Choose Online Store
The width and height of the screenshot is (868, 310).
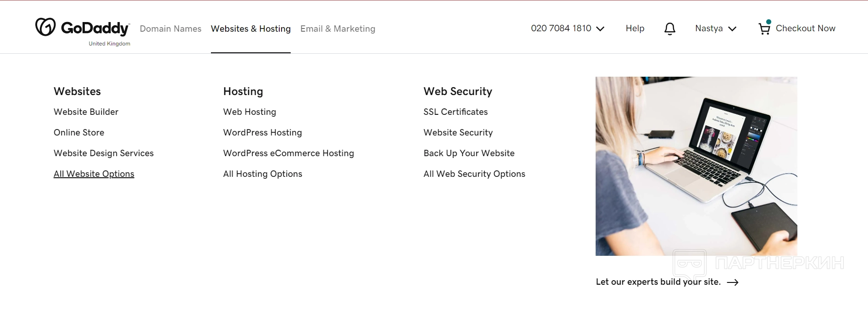[79, 133]
